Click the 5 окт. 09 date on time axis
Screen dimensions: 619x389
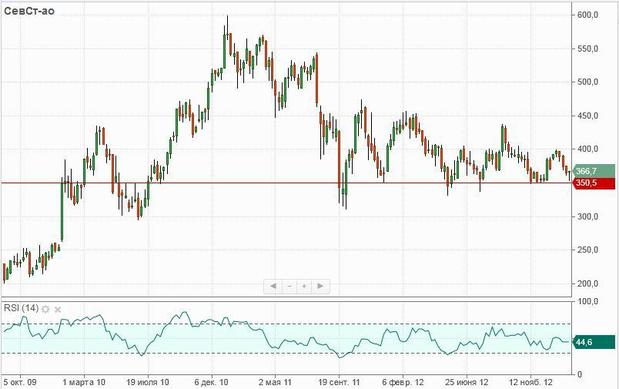pos(20,382)
